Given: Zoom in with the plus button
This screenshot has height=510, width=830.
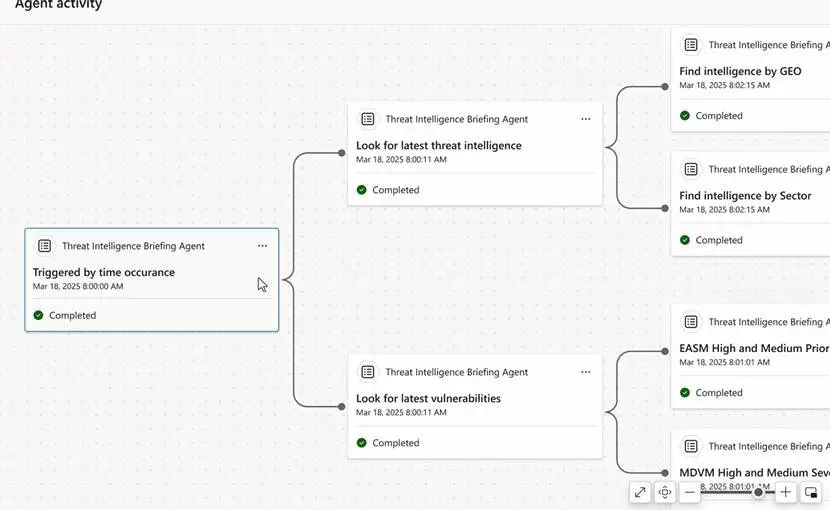Looking at the screenshot, I should (786, 492).
